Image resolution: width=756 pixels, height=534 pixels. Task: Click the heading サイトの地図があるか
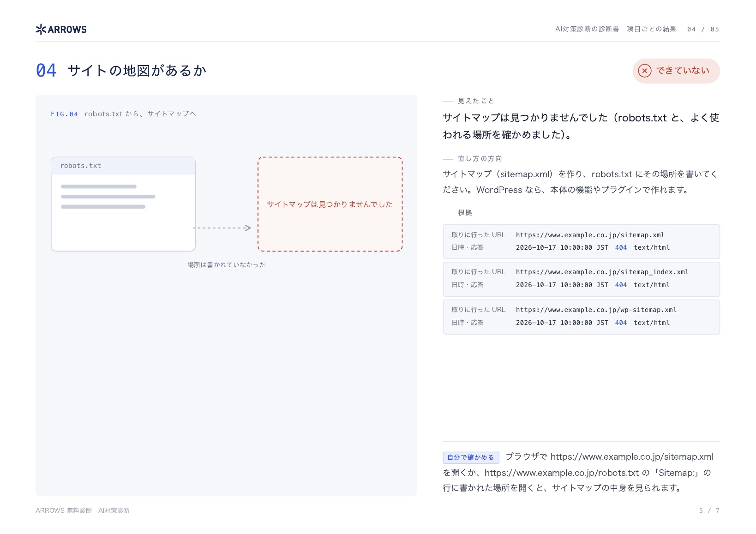(137, 71)
